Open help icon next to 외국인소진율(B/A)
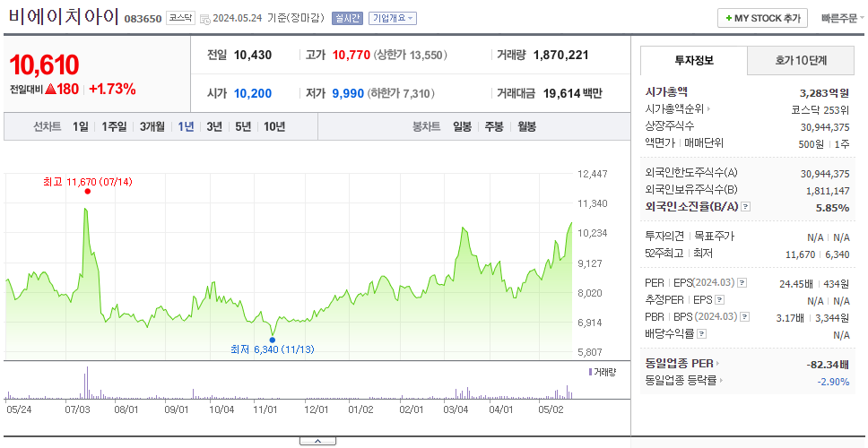The image size is (868, 448). pos(746,207)
